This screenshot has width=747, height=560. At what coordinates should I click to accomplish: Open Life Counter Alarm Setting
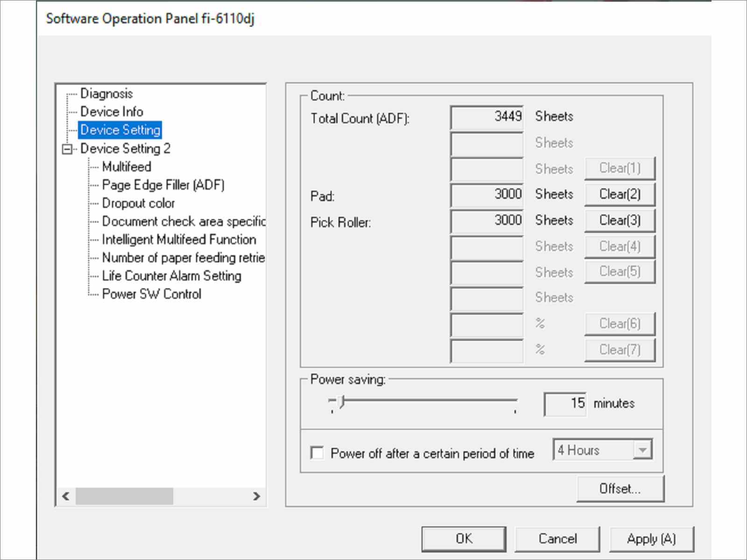coord(171,276)
